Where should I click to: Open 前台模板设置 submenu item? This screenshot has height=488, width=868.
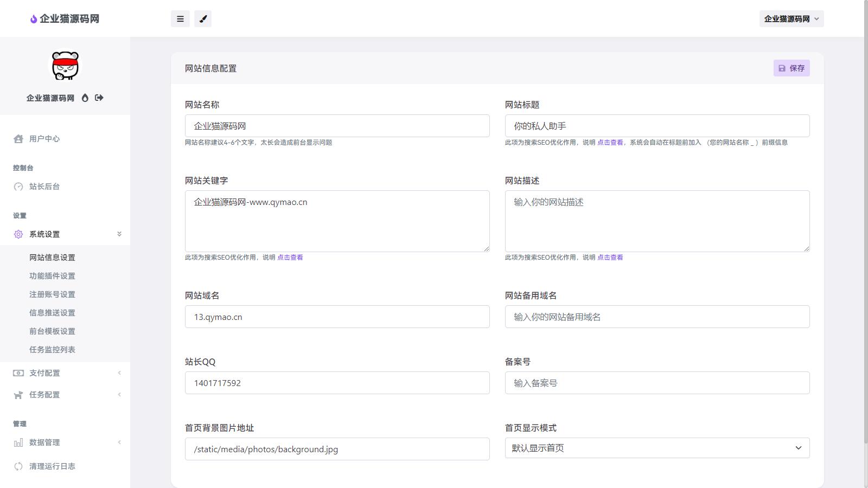click(52, 331)
